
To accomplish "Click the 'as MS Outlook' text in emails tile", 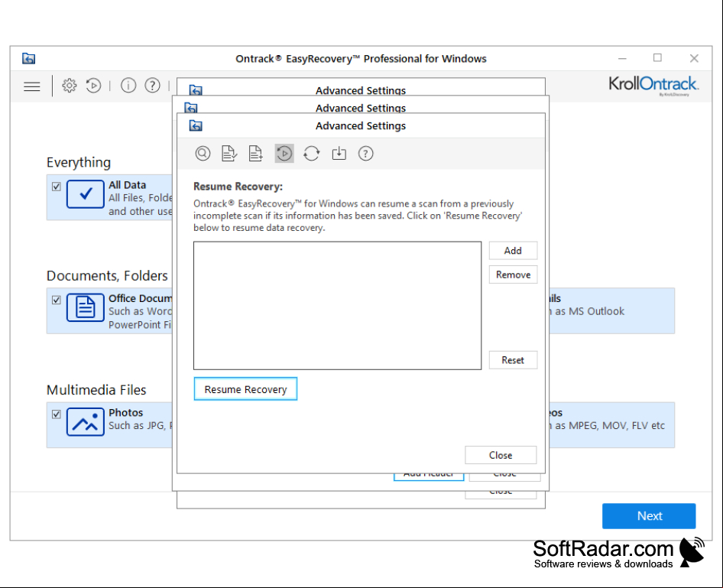I will click(x=589, y=311).
